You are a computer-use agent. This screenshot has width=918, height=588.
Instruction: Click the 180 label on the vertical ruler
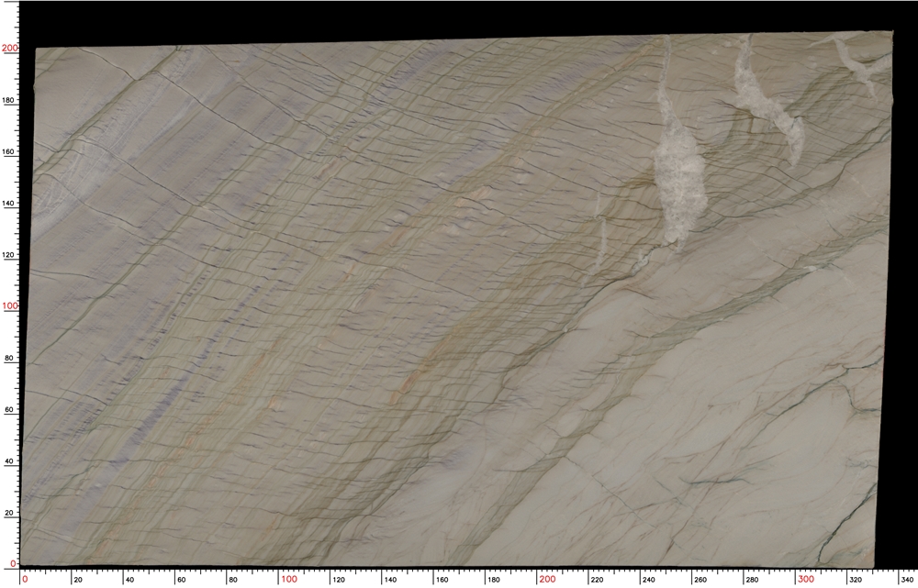(9, 100)
